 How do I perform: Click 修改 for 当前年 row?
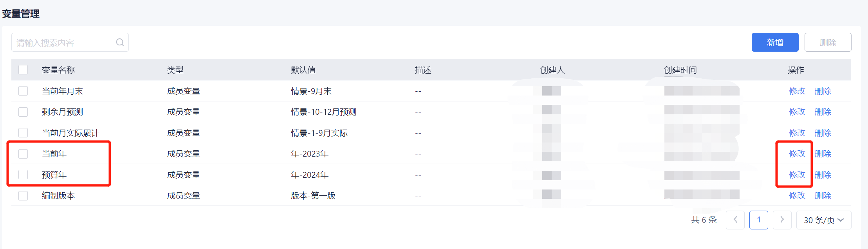797,153
